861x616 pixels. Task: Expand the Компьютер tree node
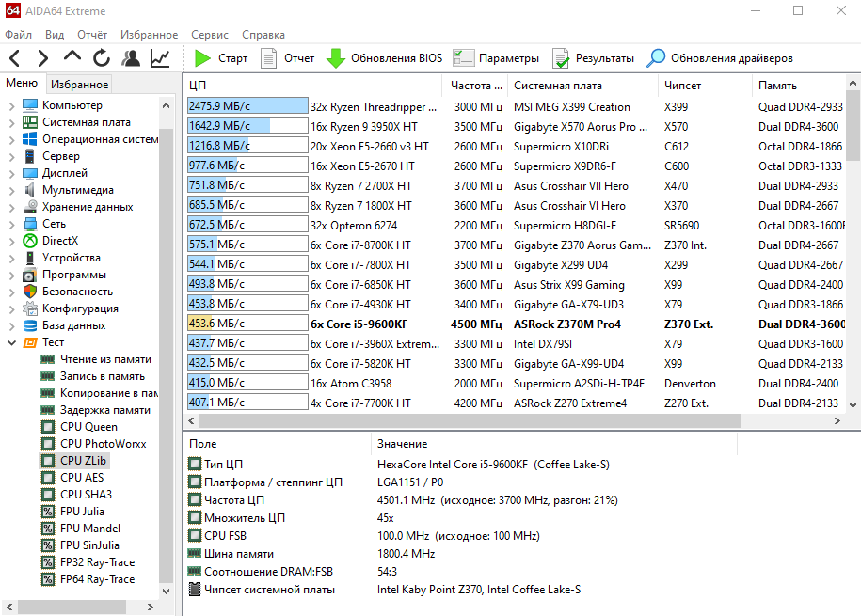(11, 105)
